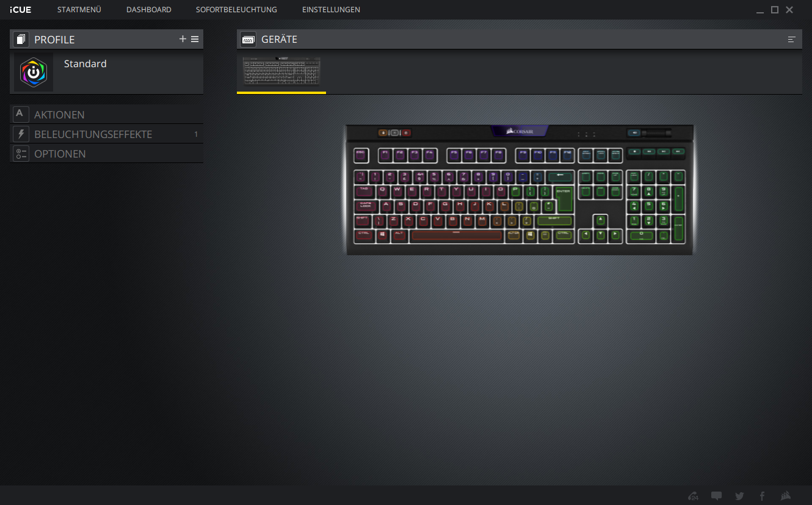The width and height of the screenshot is (812, 505).
Task: Click the Aktionen 'A' icon
Action: point(21,114)
